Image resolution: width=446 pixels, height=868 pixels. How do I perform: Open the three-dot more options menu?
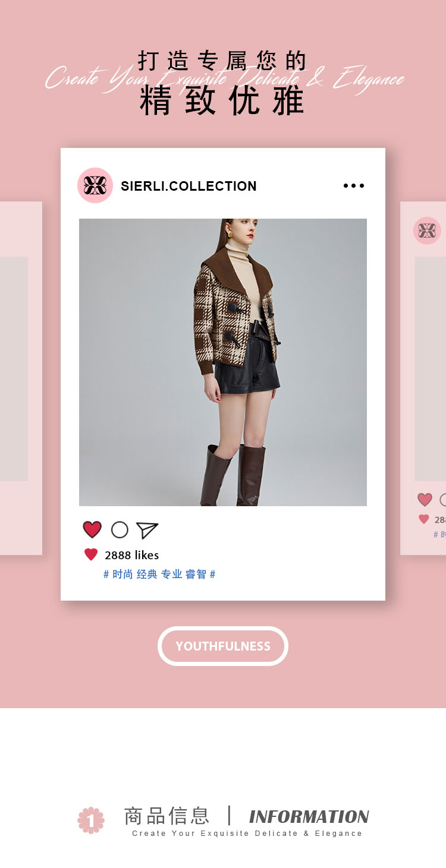tap(354, 185)
